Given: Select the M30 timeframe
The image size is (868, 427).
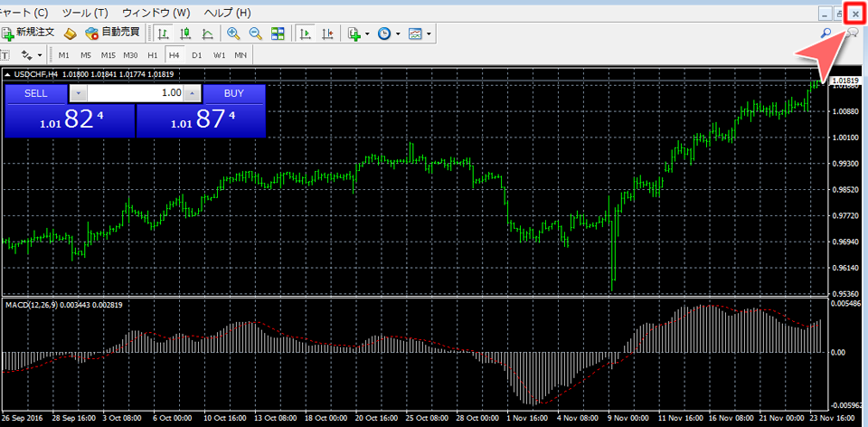Looking at the screenshot, I should coord(130,55).
